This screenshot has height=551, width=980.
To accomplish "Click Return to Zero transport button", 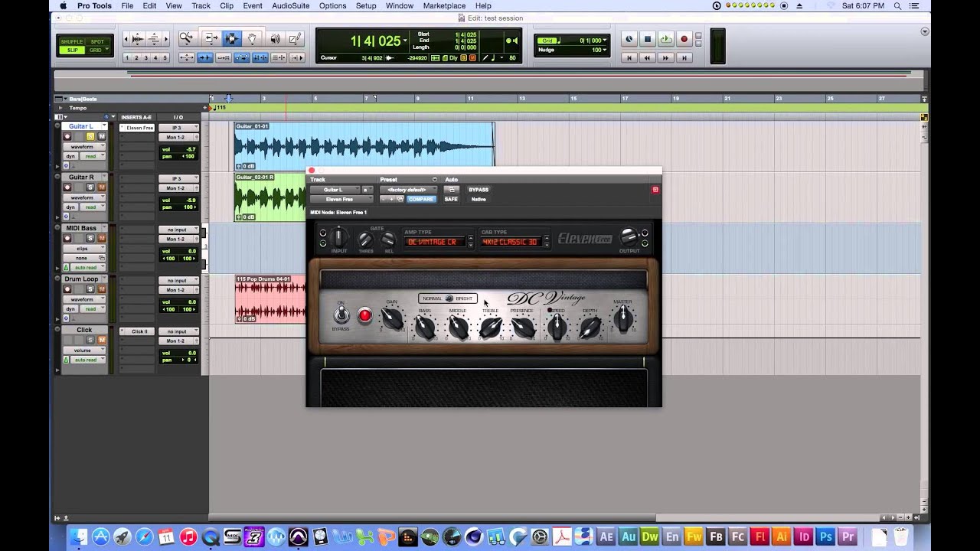I will click(629, 57).
